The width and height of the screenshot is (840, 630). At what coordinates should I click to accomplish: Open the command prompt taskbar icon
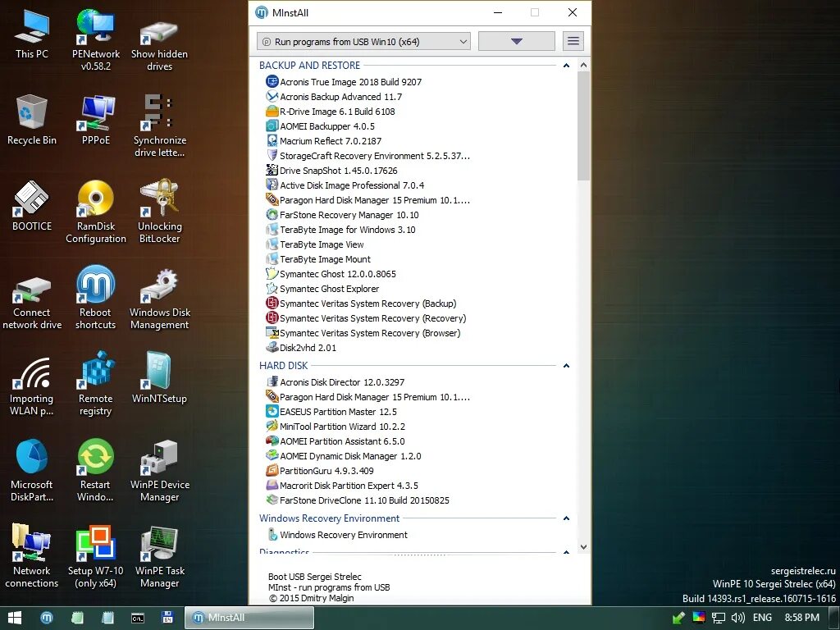(x=138, y=618)
